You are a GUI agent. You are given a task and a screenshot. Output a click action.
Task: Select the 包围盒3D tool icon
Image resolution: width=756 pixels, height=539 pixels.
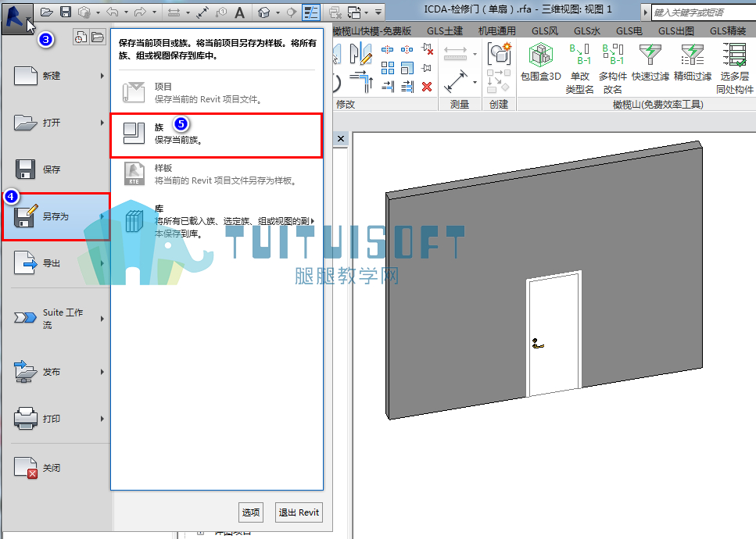coord(540,55)
